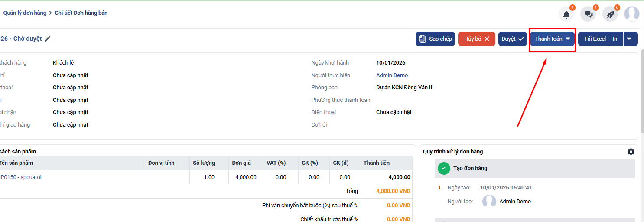Expand the Thanh toán dropdown

pos(552,39)
